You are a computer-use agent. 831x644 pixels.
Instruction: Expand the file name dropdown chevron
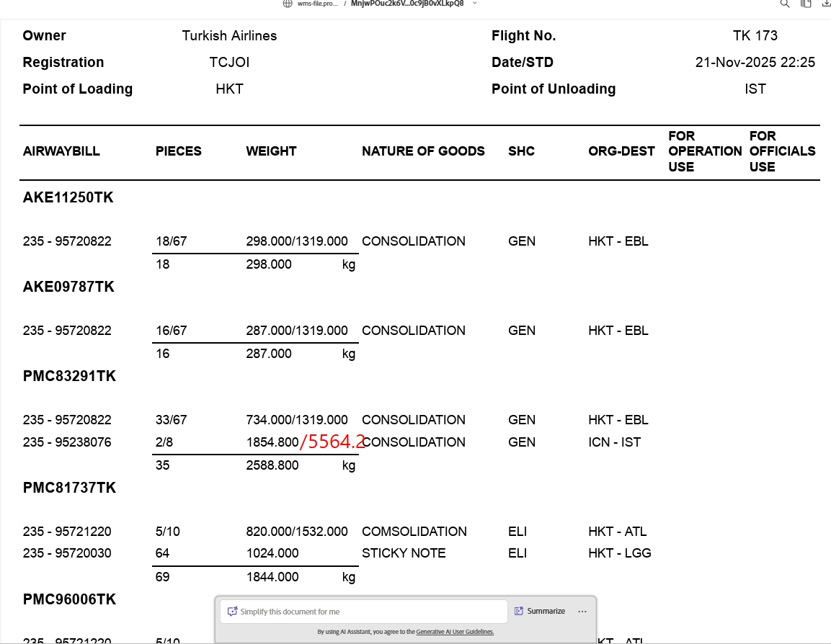pos(474,4)
